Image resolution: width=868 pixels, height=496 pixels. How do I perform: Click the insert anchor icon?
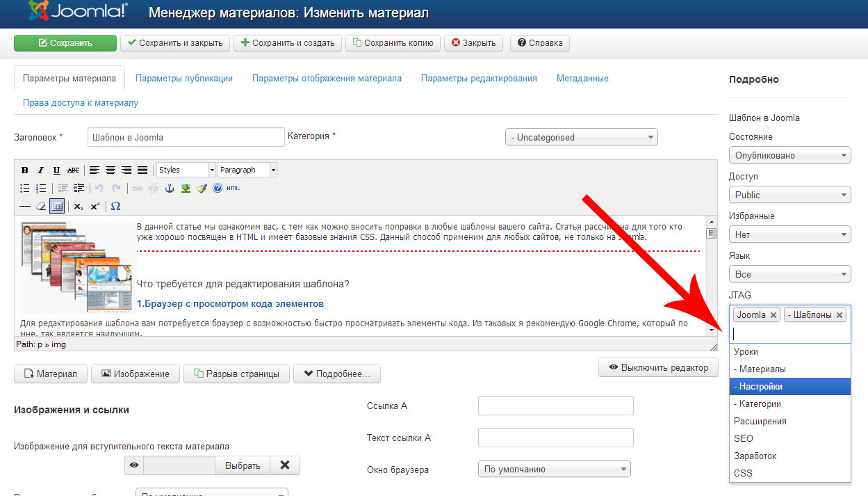[169, 189]
